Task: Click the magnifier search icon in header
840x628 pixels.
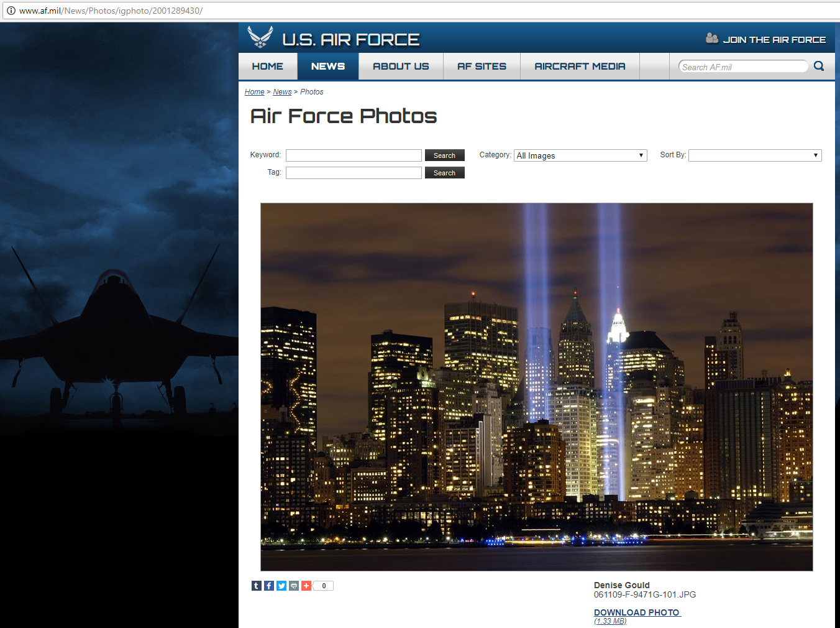Action: tap(819, 66)
